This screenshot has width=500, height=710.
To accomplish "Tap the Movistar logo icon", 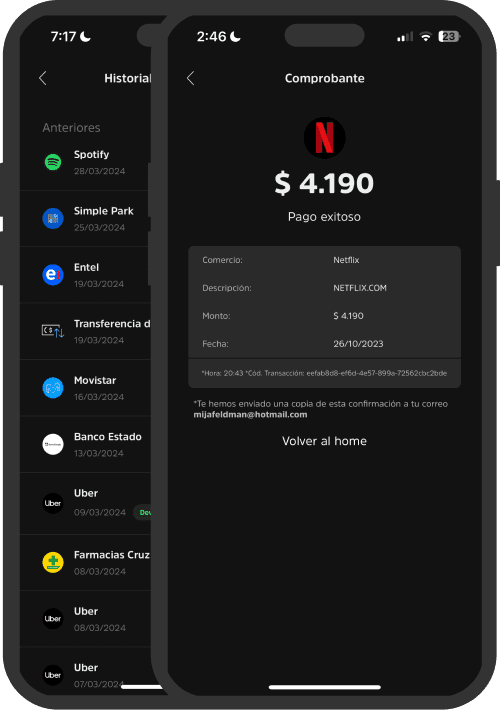I will tap(53, 388).
